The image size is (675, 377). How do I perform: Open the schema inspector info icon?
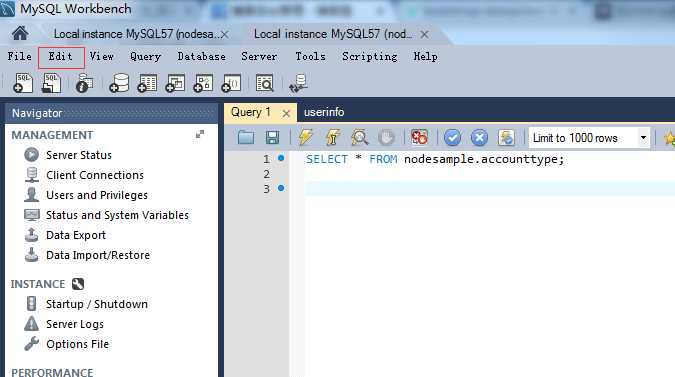coord(84,83)
